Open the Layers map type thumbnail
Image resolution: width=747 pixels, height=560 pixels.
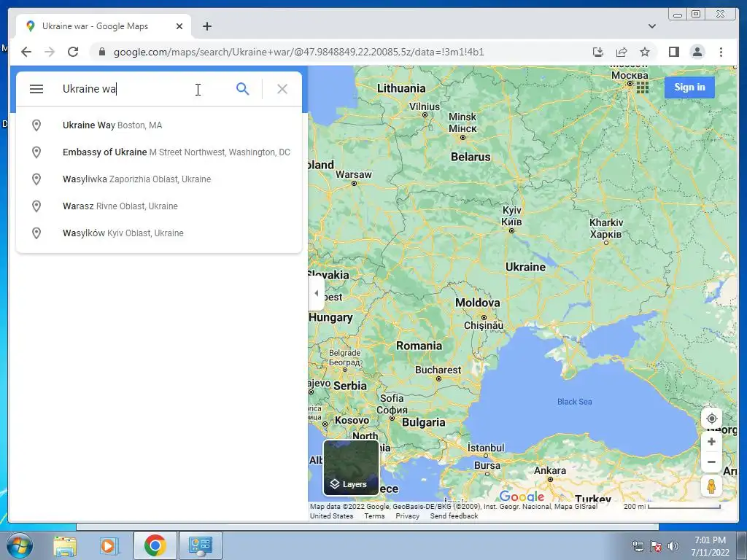click(351, 467)
